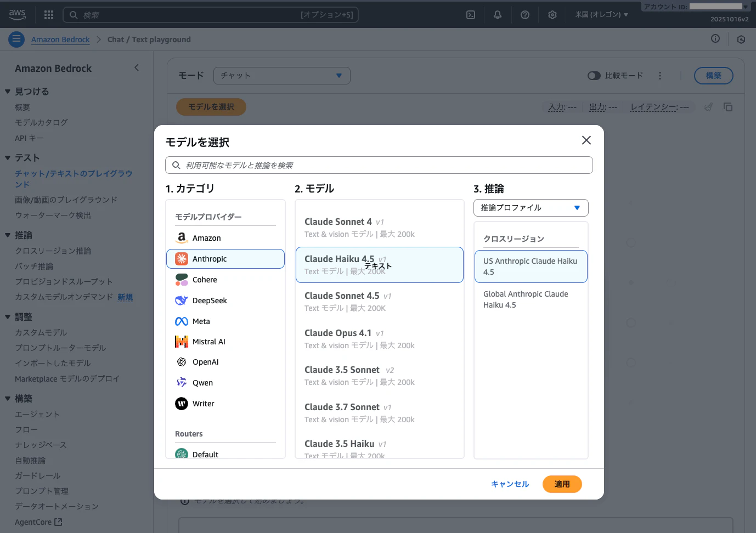Image resolution: width=756 pixels, height=533 pixels.
Task: Click the clear chat broom icon
Action: tap(709, 107)
